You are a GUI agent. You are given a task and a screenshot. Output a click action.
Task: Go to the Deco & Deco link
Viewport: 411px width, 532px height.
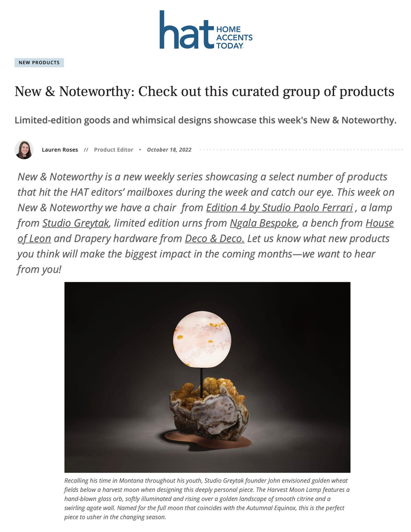pyautogui.click(x=214, y=238)
